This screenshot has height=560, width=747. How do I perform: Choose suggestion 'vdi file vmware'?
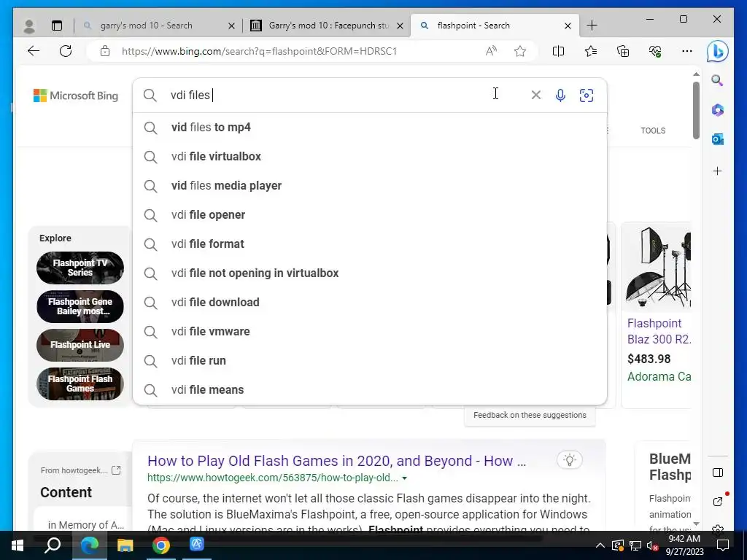click(370, 332)
